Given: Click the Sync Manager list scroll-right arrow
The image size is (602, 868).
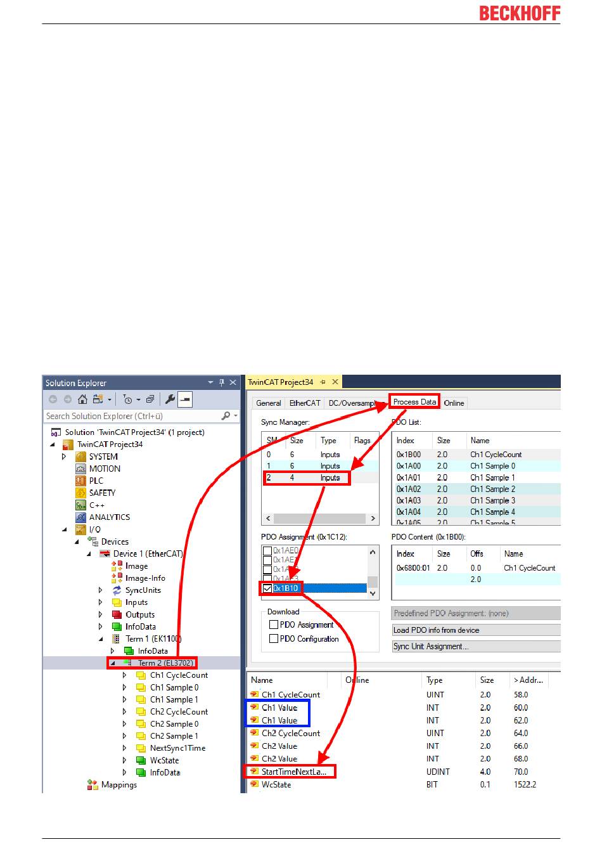Looking at the screenshot, I should click(x=373, y=518).
